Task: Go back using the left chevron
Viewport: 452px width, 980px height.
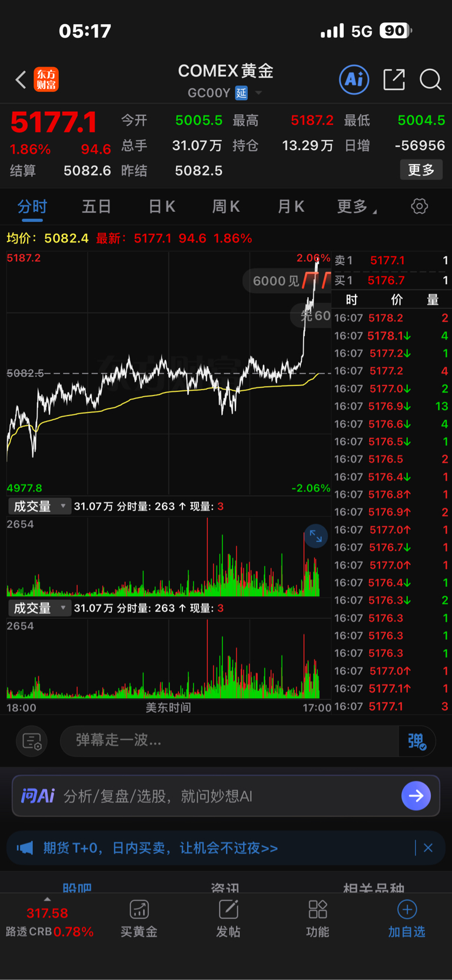Action: 21,79
